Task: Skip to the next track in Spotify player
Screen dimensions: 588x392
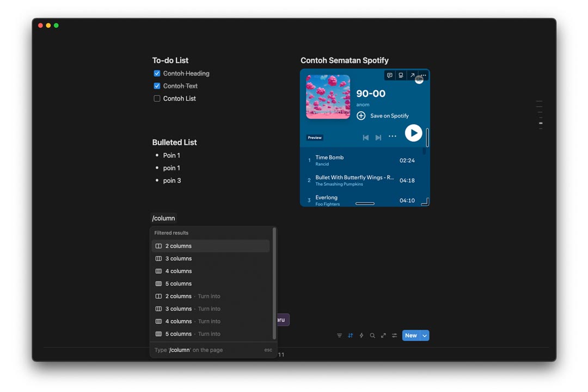Action: pos(378,138)
